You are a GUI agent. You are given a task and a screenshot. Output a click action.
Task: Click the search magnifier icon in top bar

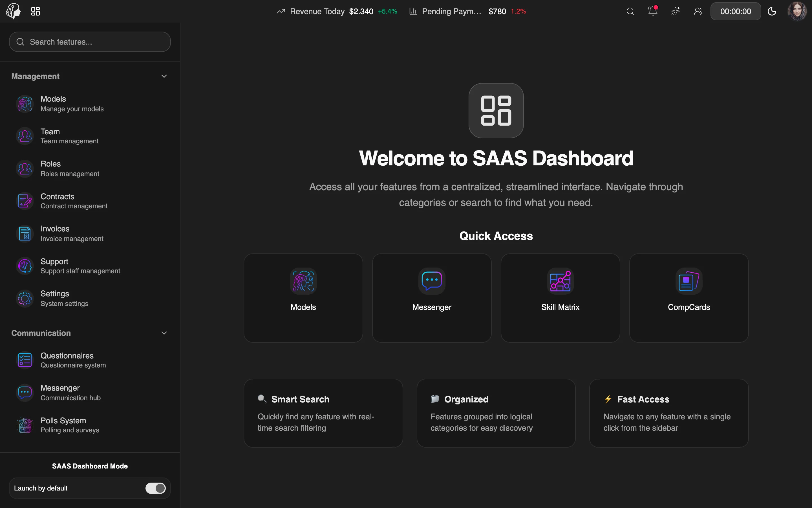(x=630, y=11)
